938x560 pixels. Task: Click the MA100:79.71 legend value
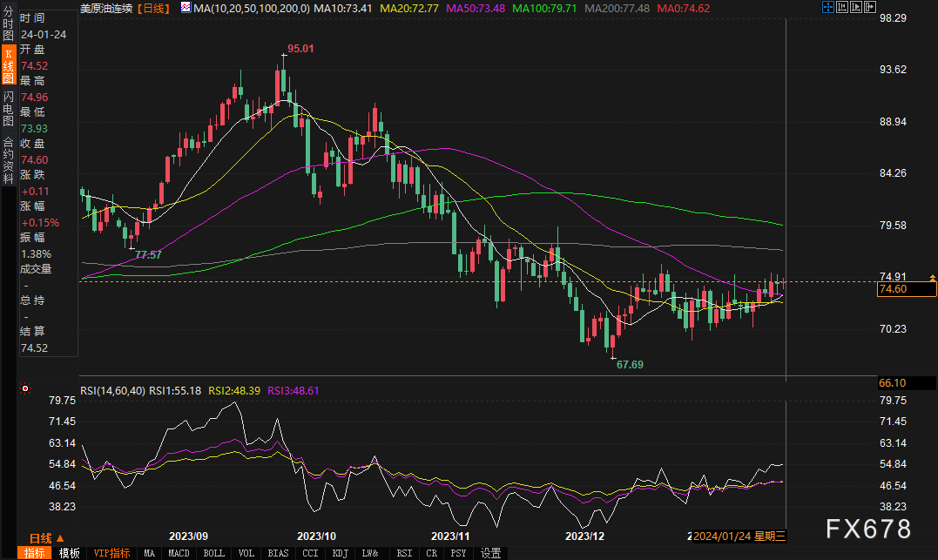tap(545, 9)
